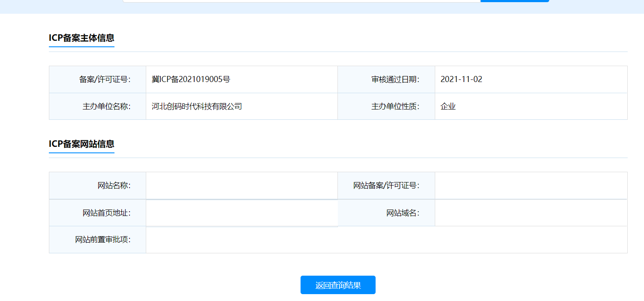Click the blue search button top right

click(514, 1)
